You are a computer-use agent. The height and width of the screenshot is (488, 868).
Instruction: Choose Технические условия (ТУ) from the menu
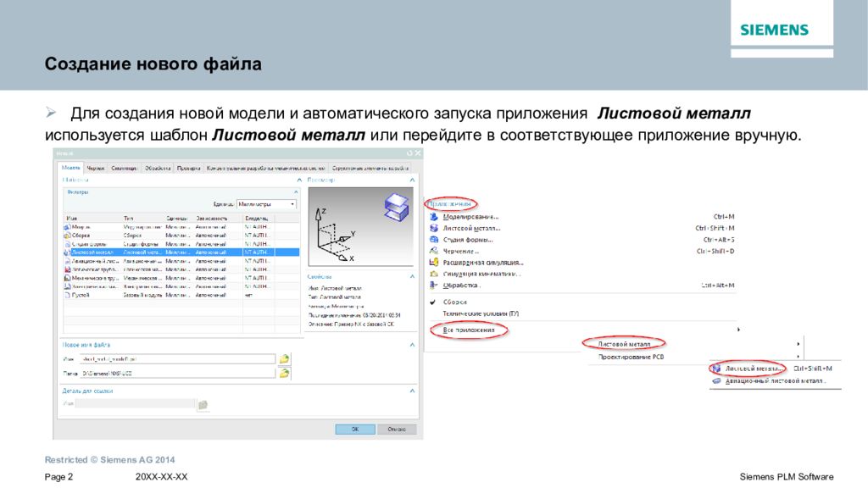pos(481,313)
